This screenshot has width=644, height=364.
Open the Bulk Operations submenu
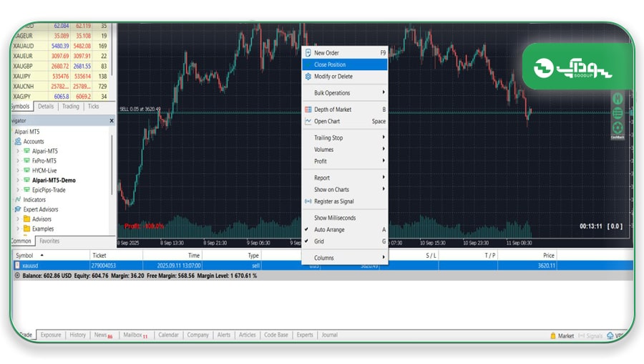(345, 93)
